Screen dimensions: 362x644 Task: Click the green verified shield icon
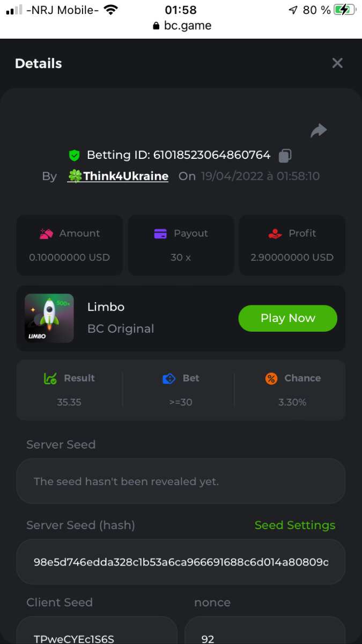coord(75,156)
